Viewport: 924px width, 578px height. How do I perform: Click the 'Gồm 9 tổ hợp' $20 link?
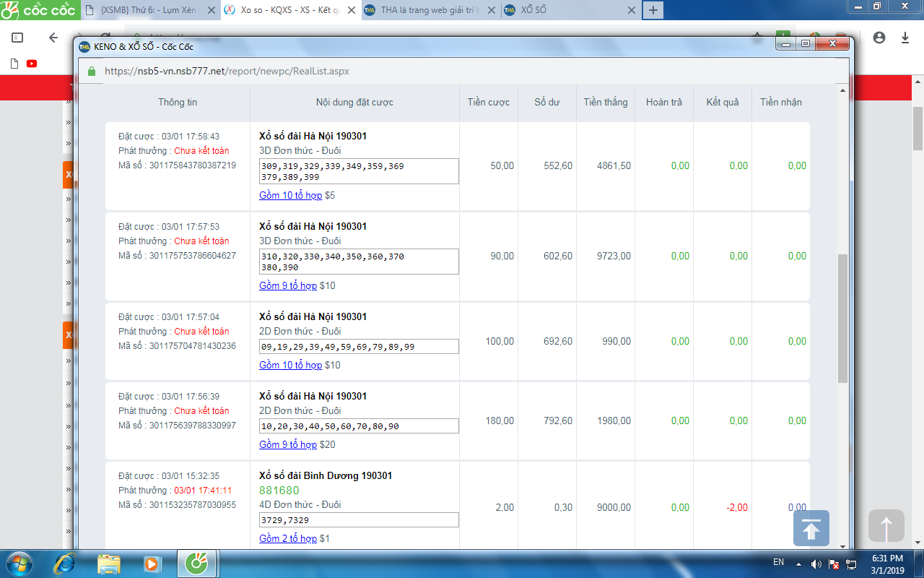(x=287, y=444)
